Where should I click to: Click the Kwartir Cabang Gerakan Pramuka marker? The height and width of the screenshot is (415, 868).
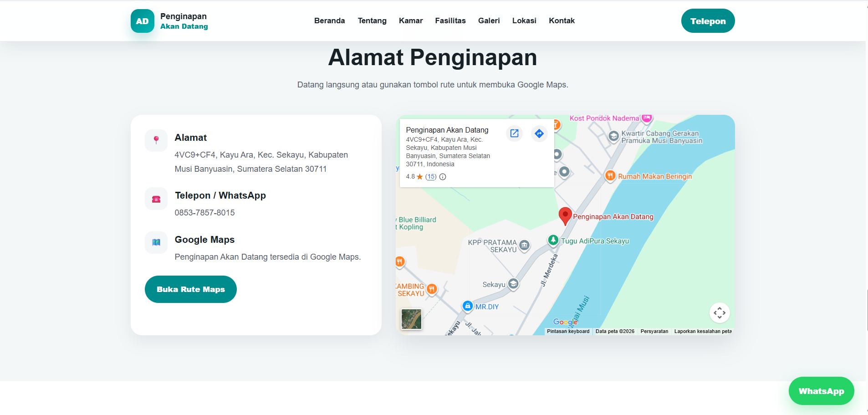614,136
